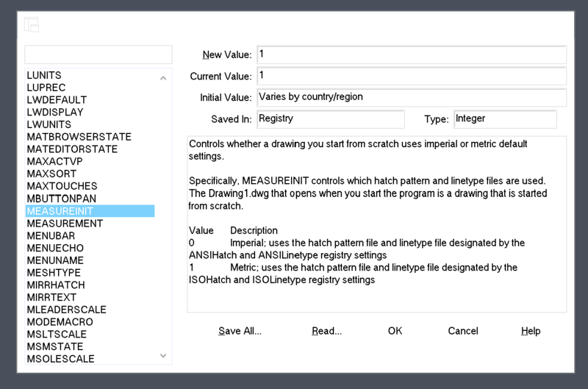Select LUNITS in the variable list
This screenshot has width=588, height=389.
click(44, 76)
